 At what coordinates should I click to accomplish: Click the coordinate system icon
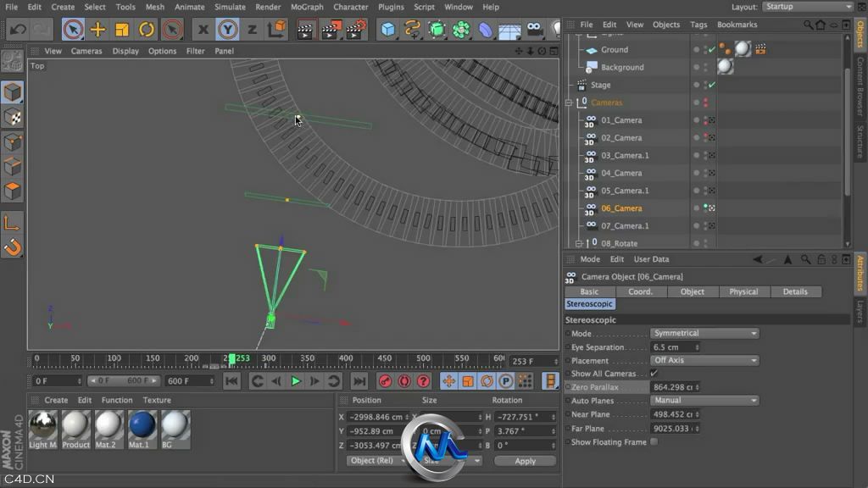tap(276, 30)
